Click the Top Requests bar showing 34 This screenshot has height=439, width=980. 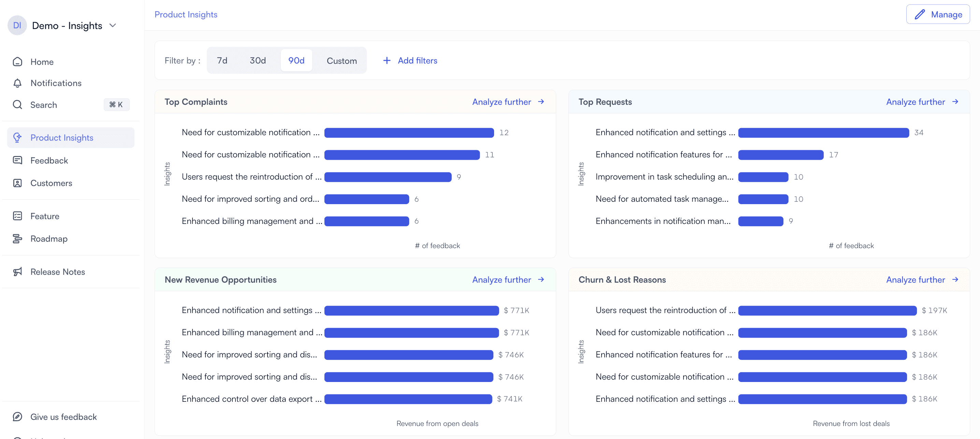pos(824,132)
